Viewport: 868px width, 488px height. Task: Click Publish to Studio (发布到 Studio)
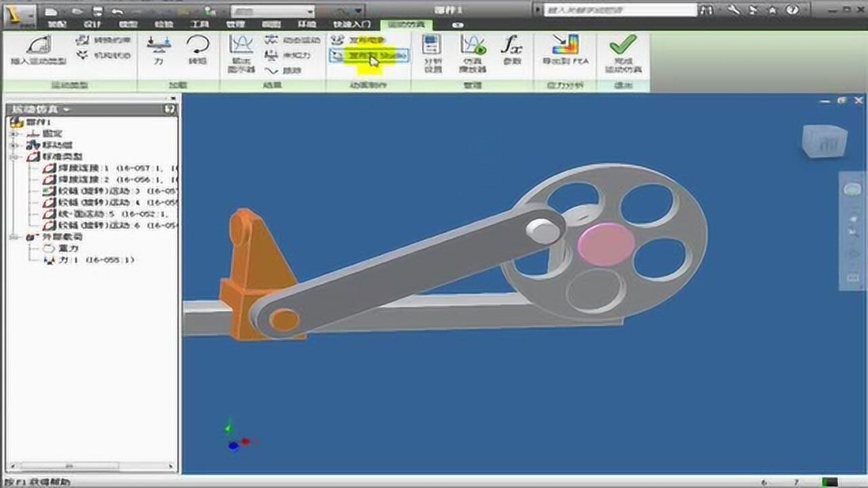(x=370, y=56)
